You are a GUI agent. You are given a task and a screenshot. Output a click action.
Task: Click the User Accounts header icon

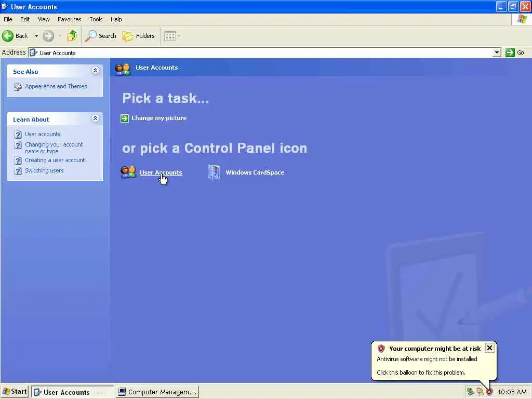[123, 69]
